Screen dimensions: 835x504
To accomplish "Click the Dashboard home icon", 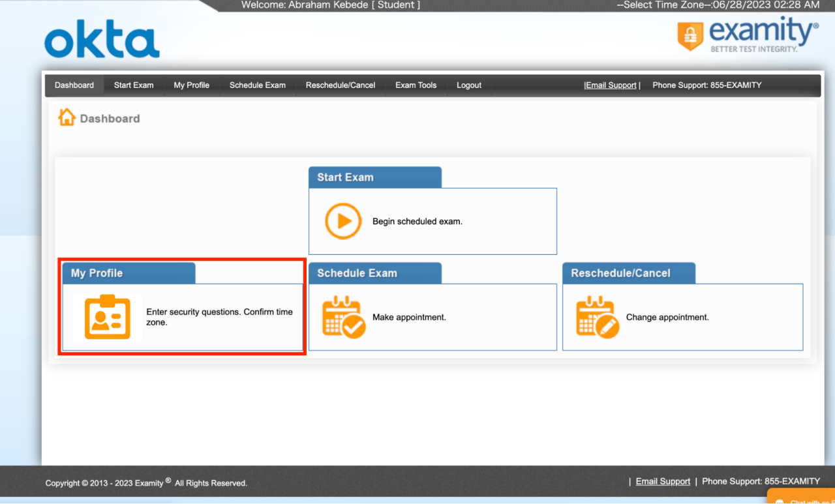I will [67, 118].
